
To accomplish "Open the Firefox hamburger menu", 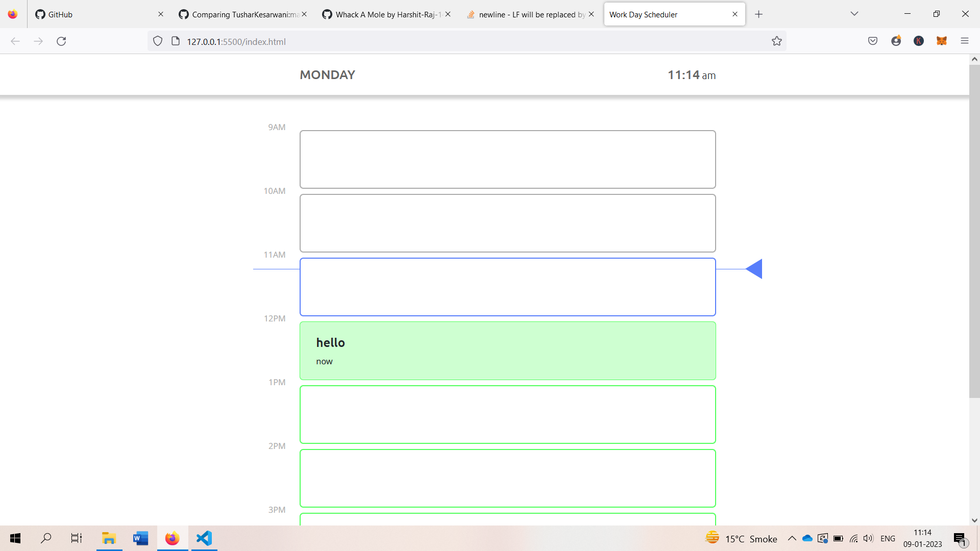I will pos(965,41).
